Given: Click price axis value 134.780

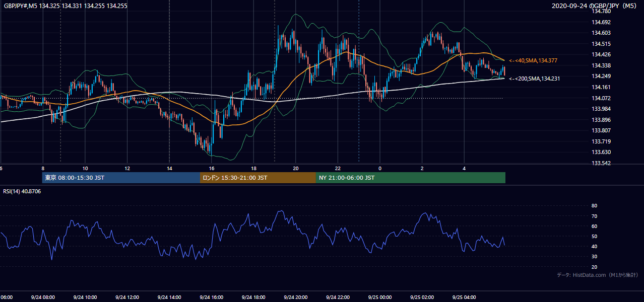Looking at the screenshot, I should click(601, 11).
